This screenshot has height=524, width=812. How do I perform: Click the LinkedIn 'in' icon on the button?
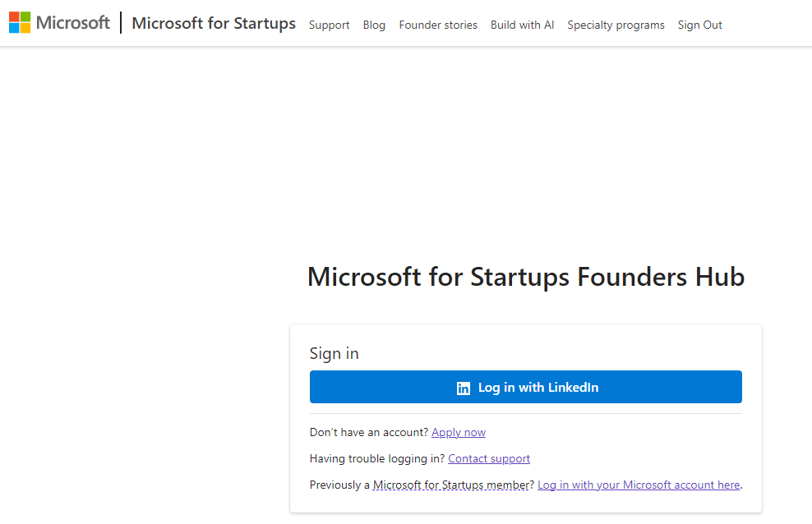pos(463,388)
